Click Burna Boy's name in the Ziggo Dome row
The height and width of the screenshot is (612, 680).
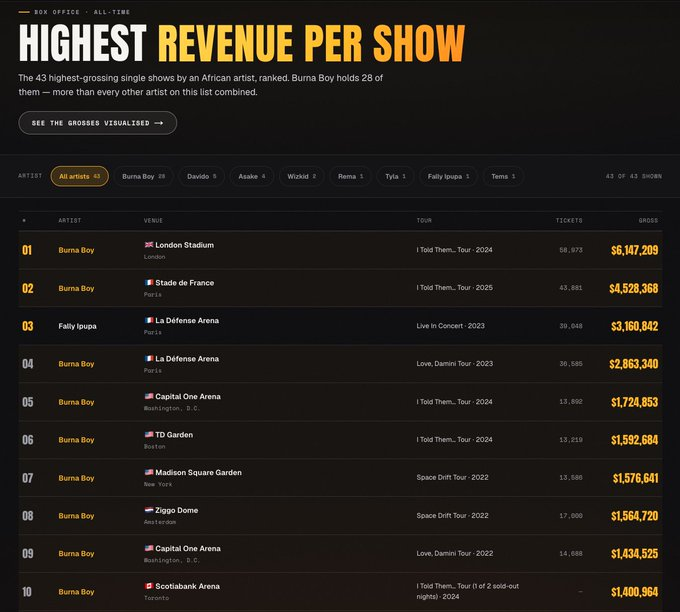click(x=76, y=515)
